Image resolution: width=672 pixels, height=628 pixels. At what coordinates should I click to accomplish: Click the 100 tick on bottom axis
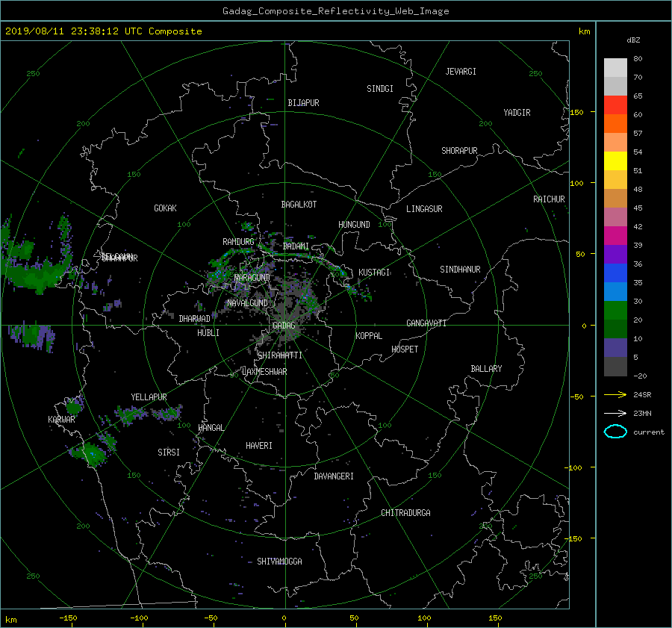click(424, 618)
